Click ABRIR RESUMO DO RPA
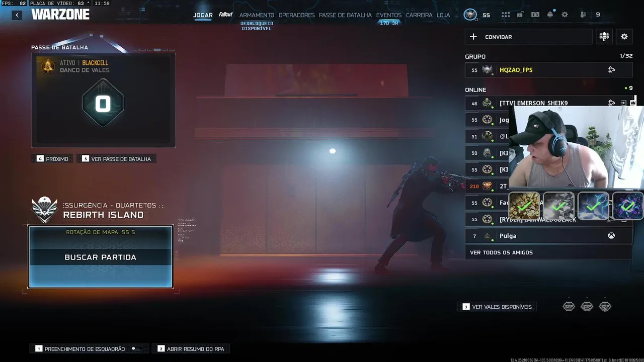The width and height of the screenshot is (644, 362). (191, 349)
